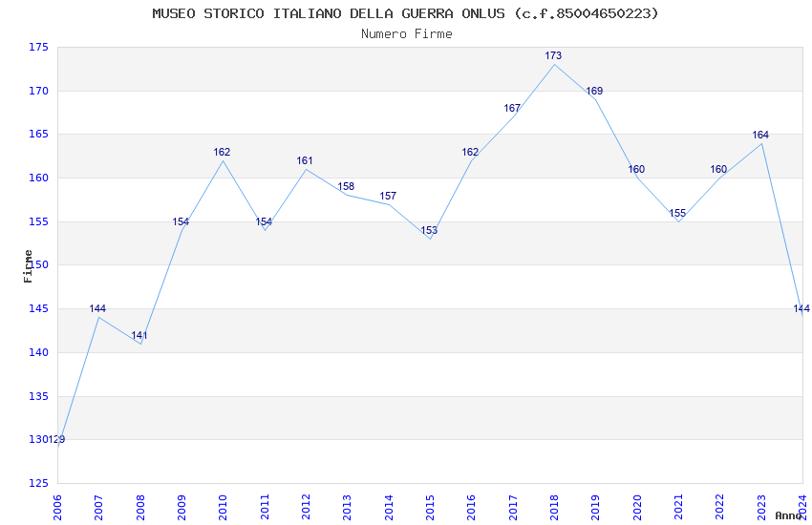Click the Numero Firme subtitle

tap(407, 34)
